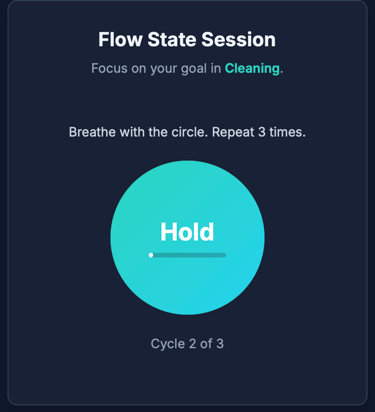The width and height of the screenshot is (375, 412).
Task: Click empty space between subtitle and breathing instruction
Action: coord(187,100)
